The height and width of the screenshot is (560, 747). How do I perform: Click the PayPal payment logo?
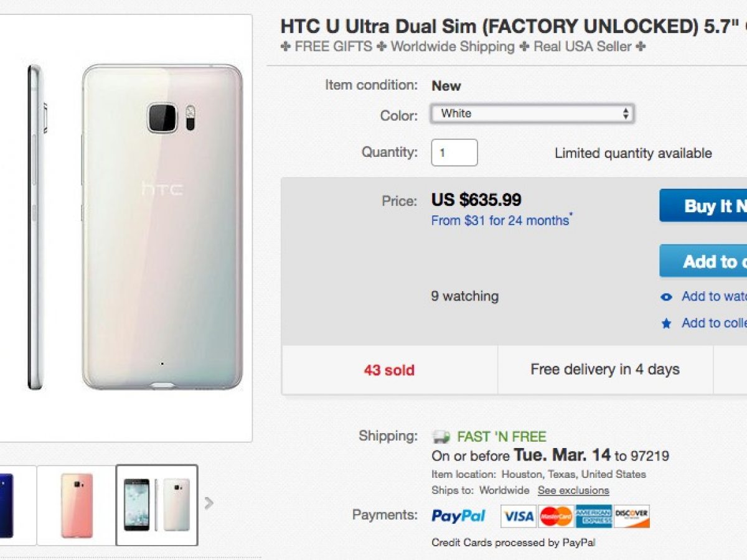(x=458, y=516)
